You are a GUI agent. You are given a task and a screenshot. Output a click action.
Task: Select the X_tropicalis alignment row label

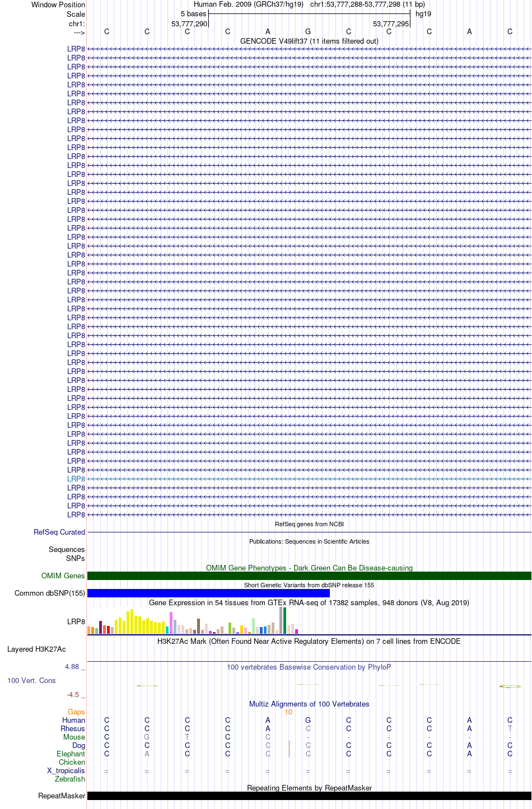tap(66, 770)
